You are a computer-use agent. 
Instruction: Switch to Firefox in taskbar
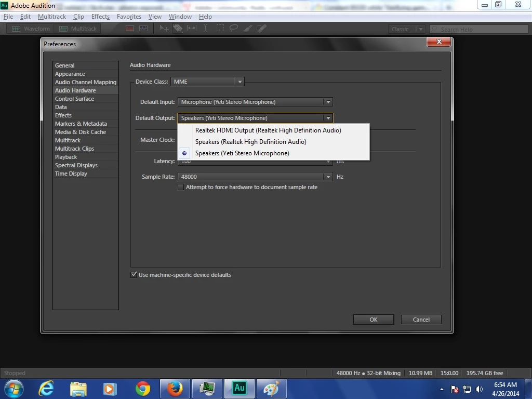click(175, 389)
